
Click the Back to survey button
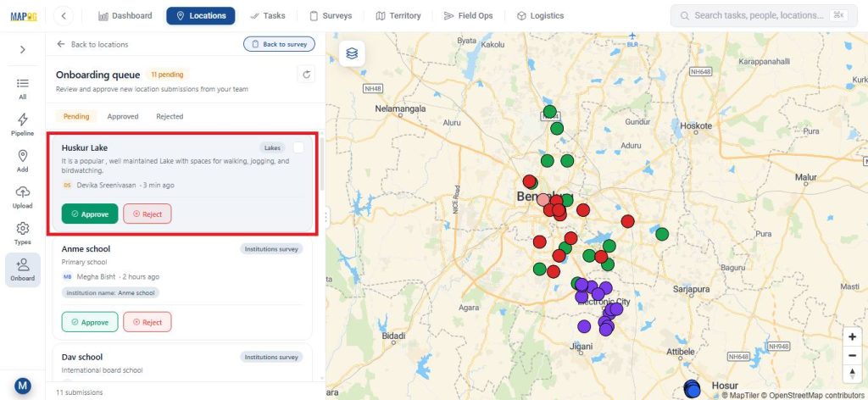pyautogui.click(x=280, y=44)
